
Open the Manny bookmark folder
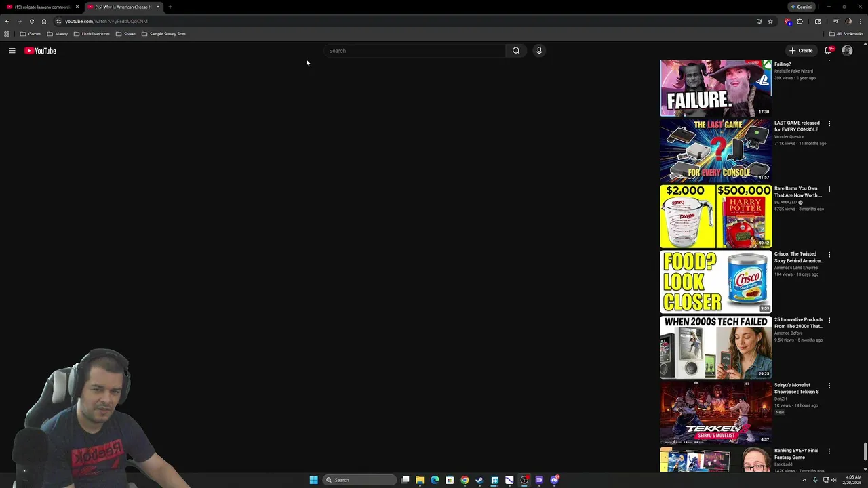pyautogui.click(x=57, y=34)
